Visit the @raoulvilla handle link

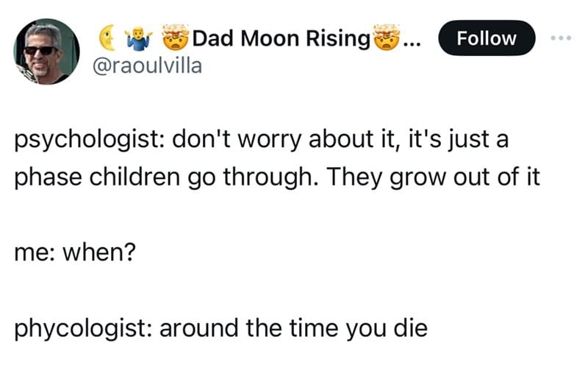coord(147,66)
